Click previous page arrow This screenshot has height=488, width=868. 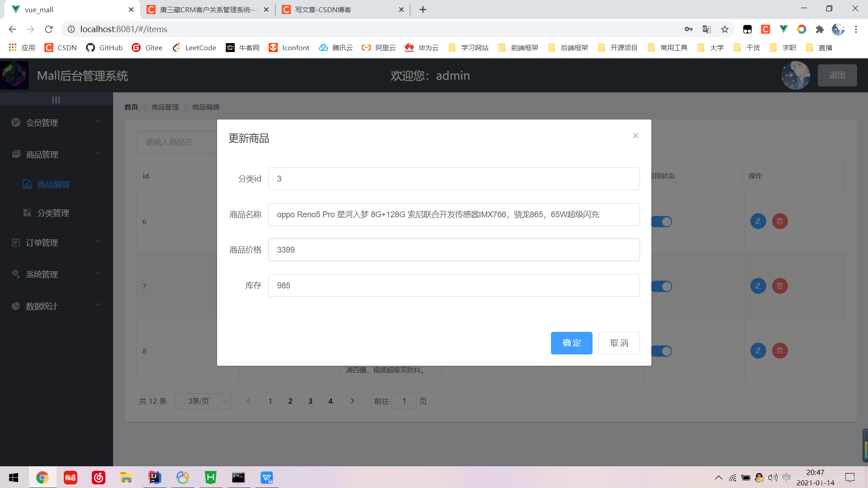(x=248, y=401)
